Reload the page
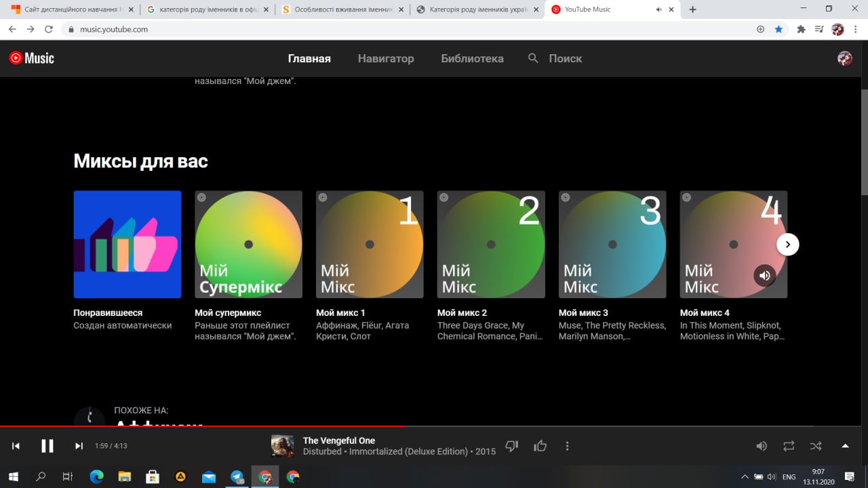Screen dimensions: 868x488 point(49,29)
